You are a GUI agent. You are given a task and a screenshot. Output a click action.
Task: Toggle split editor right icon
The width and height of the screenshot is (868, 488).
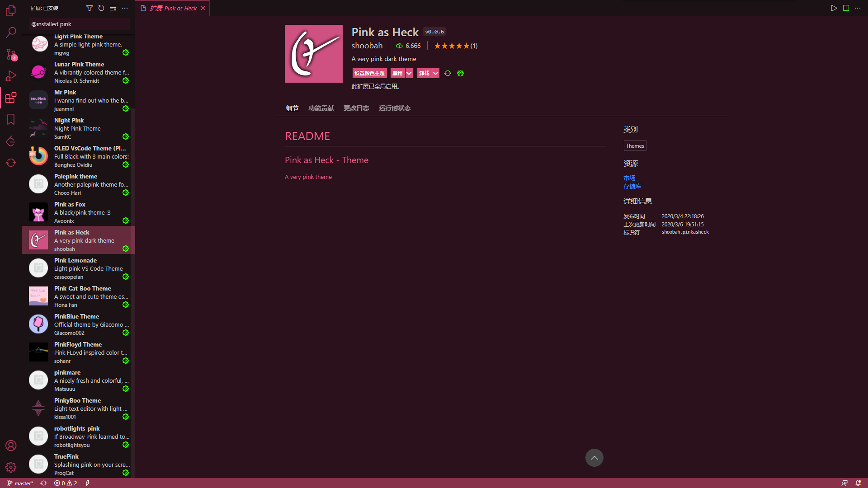coord(846,8)
